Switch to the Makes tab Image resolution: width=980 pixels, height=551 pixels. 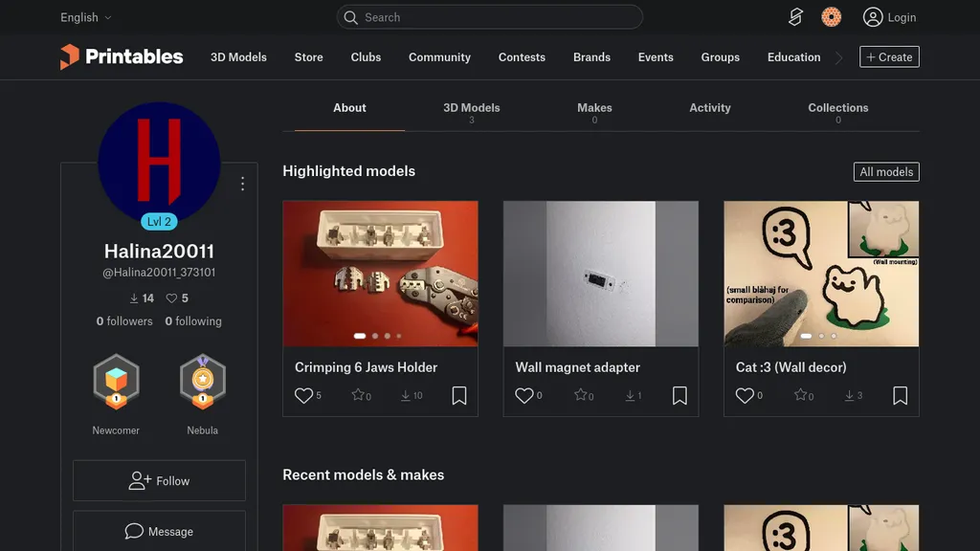[x=594, y=112]
